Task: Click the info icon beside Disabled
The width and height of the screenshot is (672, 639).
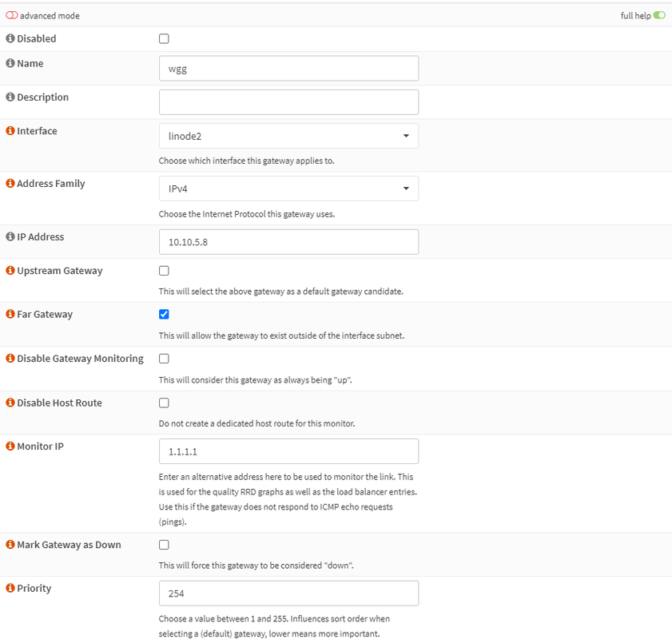Action: pyautogui.click(x=10, y=38)
